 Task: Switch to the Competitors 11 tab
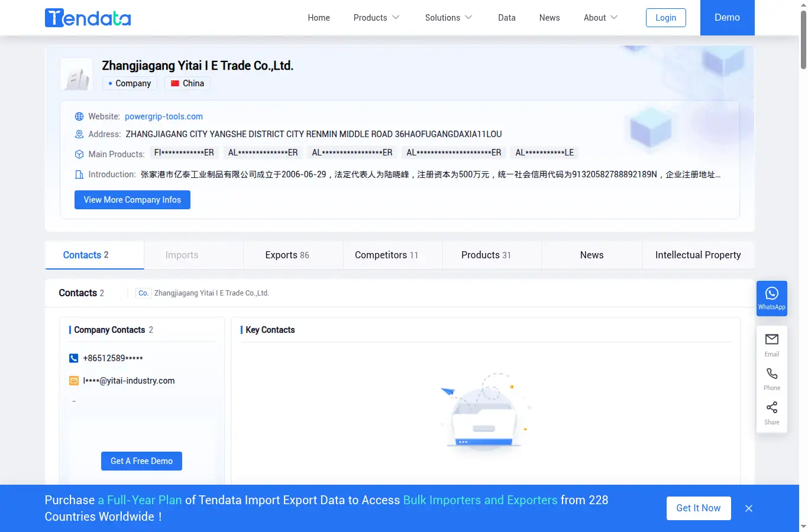tap(393, 255)
